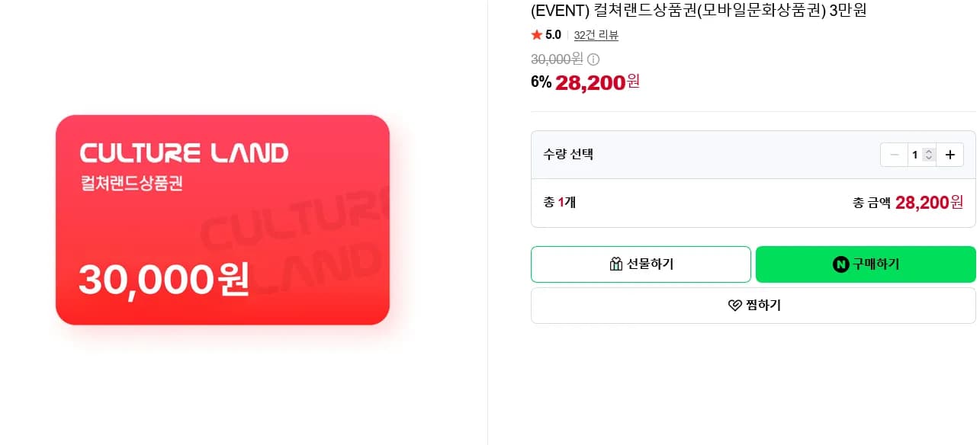Decrease quantity with the minus button

pos(894,155)
